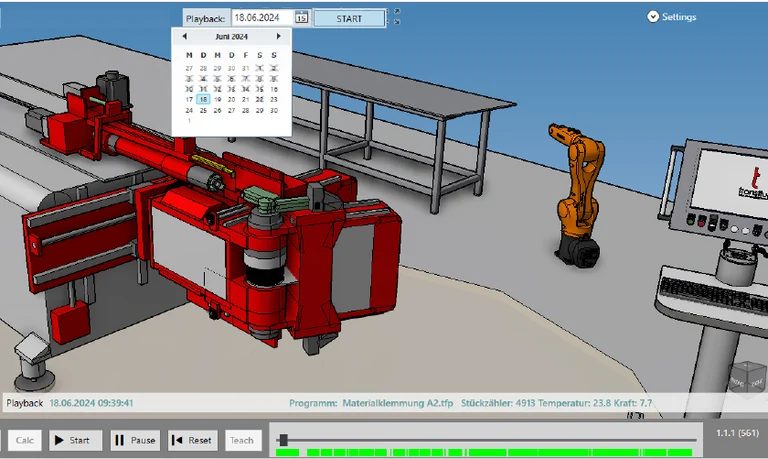Click the timeline slider handle

284,440
